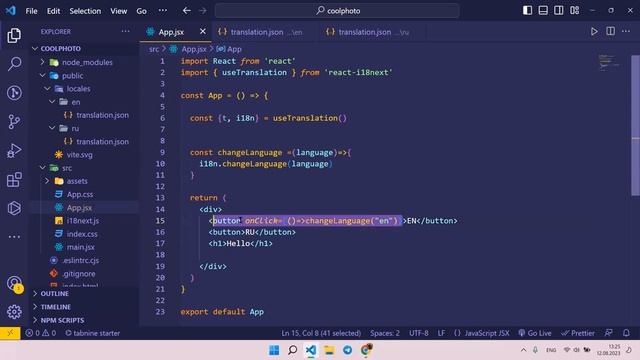Open the remote window indicator in status bar
Viewport: 640px width, 360px height.
pyautogui.click(x=10, y=333)
